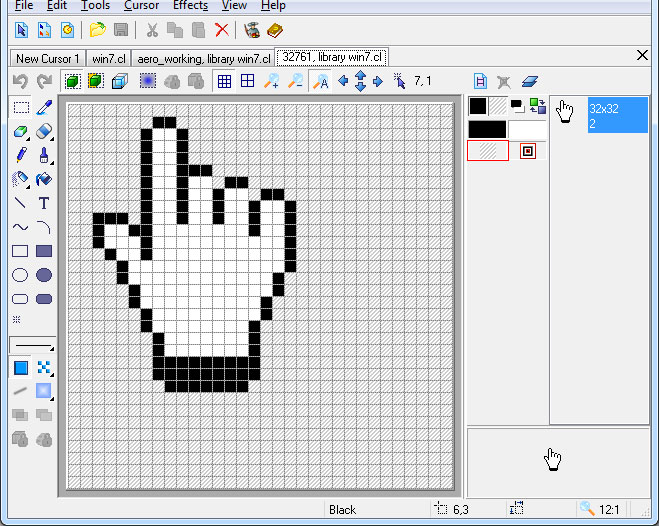
Task: Open the help book icon
Action: [275, 30]
